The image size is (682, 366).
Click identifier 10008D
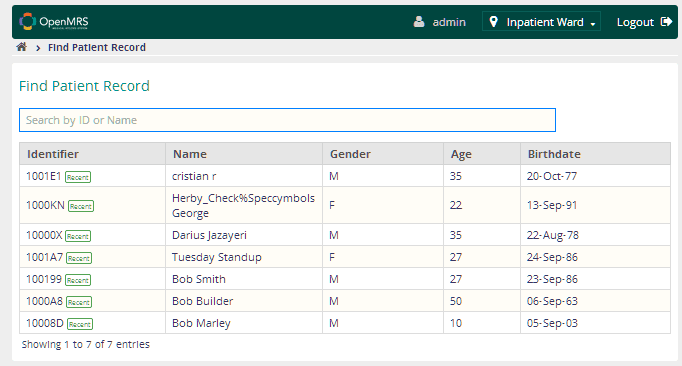coord(45,323)
